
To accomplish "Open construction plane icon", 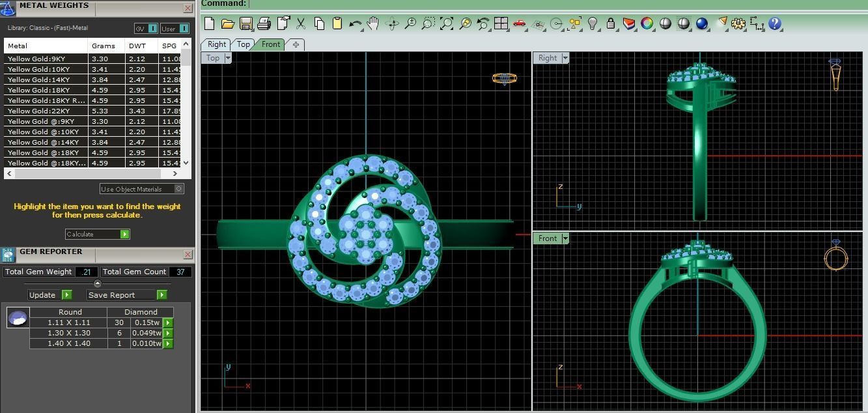I will 538,23.
